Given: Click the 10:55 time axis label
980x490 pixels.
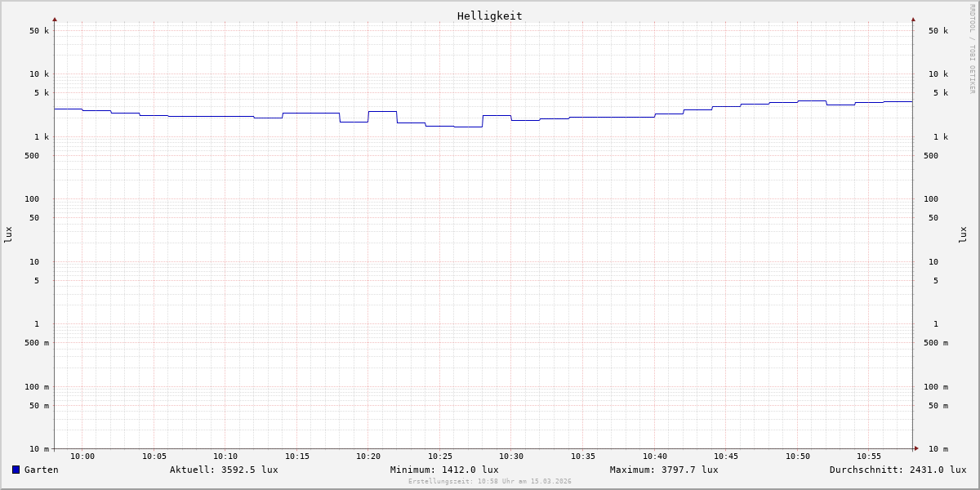Looking at the screenshot, I should [869, 457].
